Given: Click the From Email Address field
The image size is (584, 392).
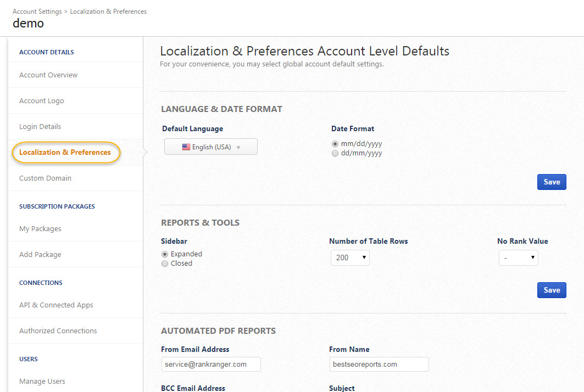Looking at the screenshot, I should (211, 364).
